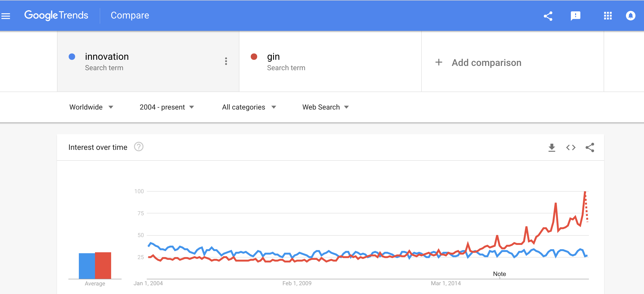
Task: Open the Google apps grid
Action: pos(607,16)
